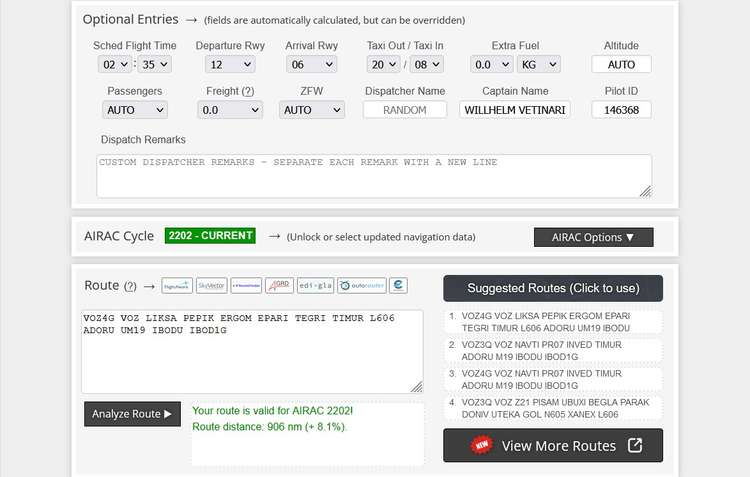Open the FlightAware route source icon
750x477 pixels.
point(177,285)
